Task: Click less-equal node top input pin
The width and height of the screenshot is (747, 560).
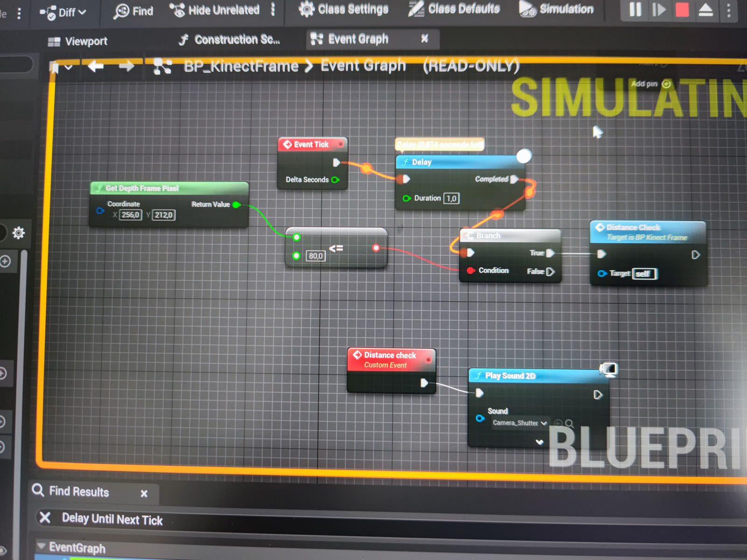Action: (x=296, y=237)
